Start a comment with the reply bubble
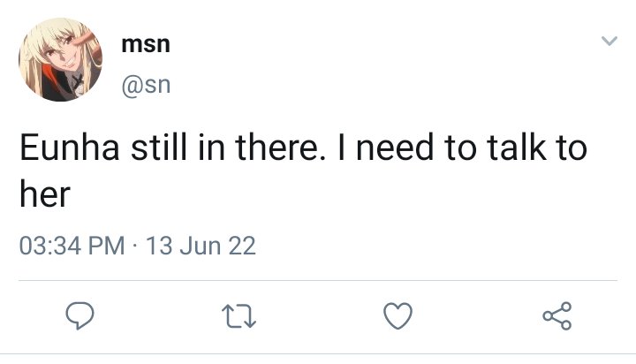The width and height of the screenshot is (636, 364). pyautogui.click(x=79, y=315)
